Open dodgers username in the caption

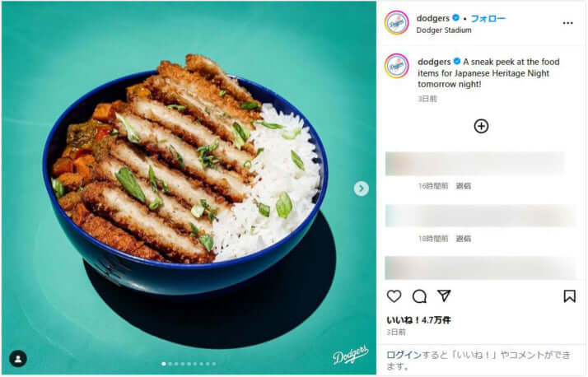click(x=434, y=62)
